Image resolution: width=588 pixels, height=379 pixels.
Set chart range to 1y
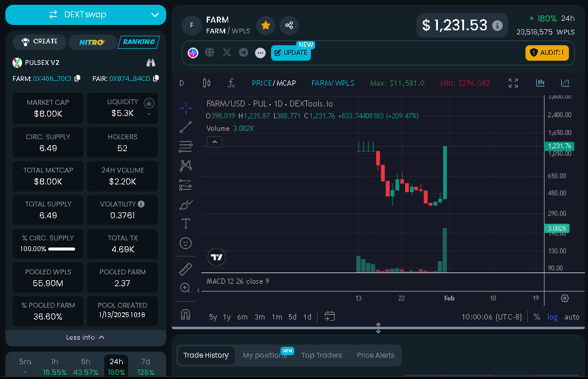(227, 317)
